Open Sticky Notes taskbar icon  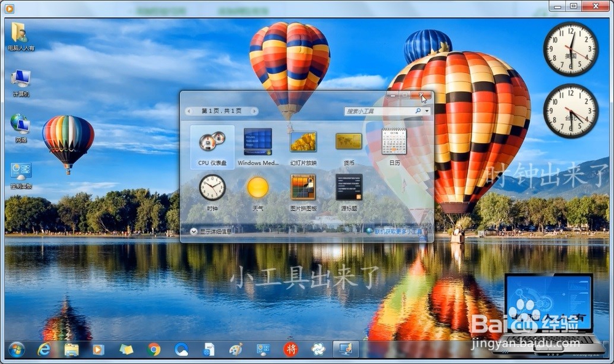(x=126, y=349)
